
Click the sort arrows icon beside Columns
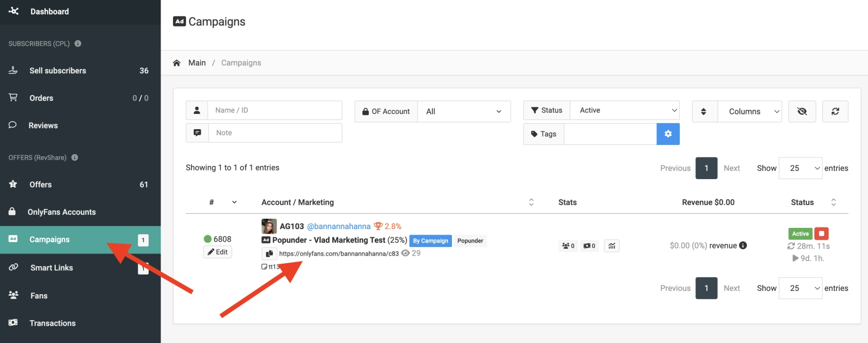click(704, 111)
